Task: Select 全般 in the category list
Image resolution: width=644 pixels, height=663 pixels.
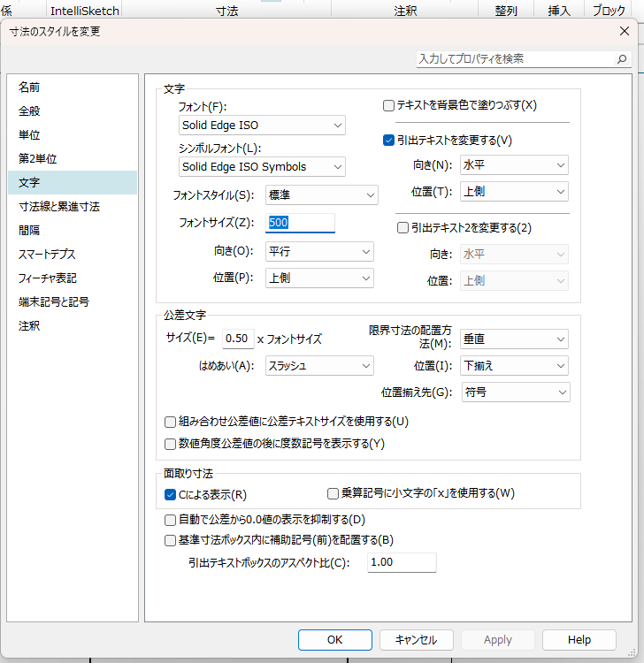Action: 73,111
